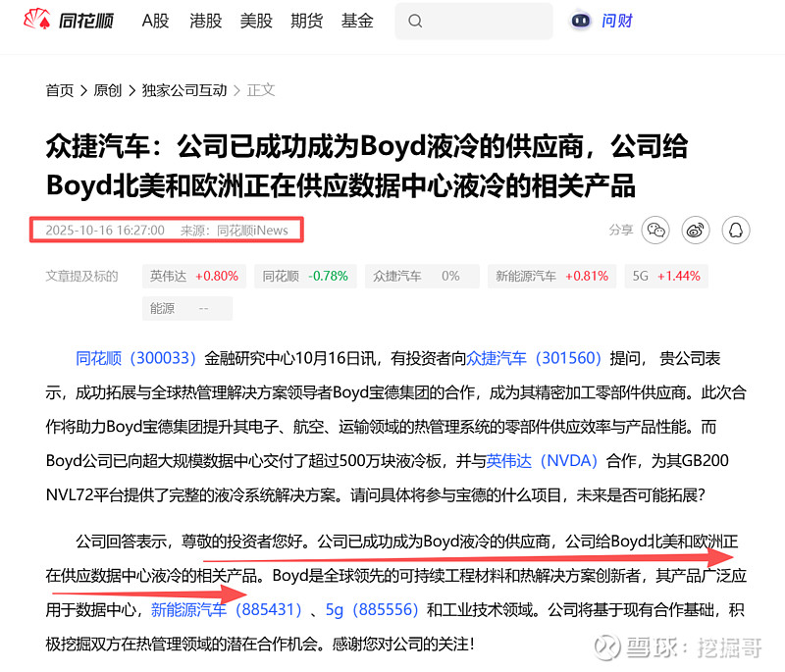Viewport: 785px width, 672px height.
Task: Open the A股 menu item
Action: coord(155,21)
